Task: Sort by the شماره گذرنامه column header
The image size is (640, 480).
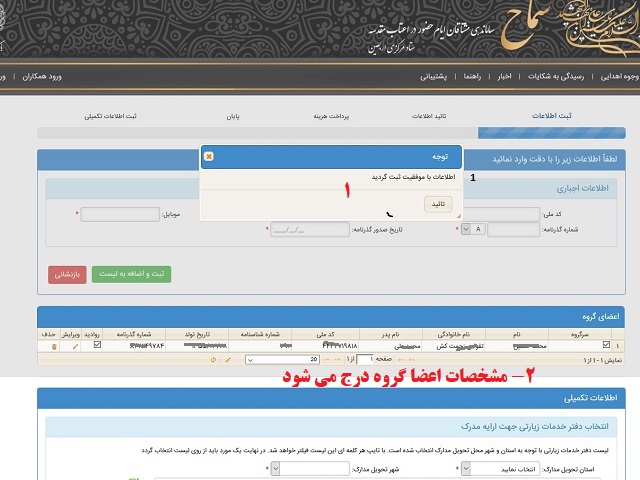Action: [134, 334]
